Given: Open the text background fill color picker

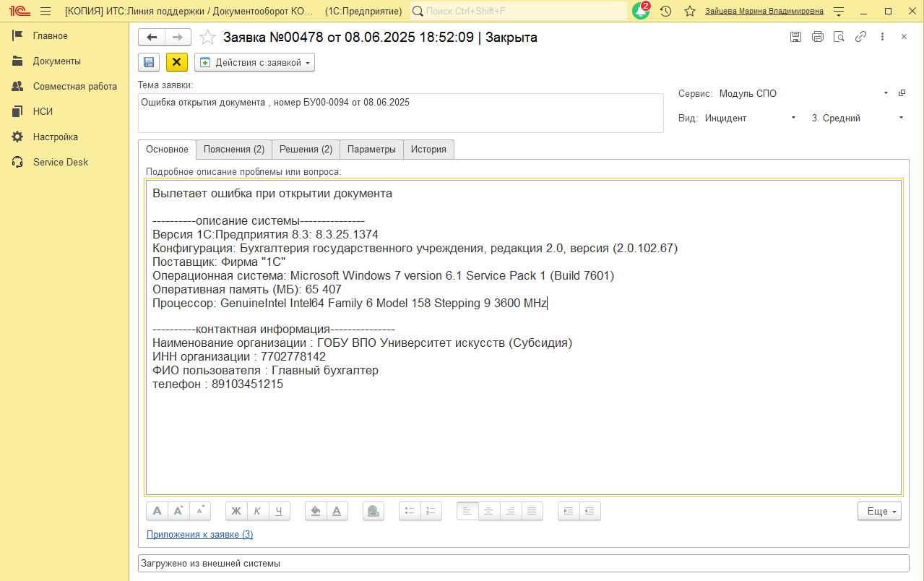Looking at the screenshot, I should click(x=315, y=511).
